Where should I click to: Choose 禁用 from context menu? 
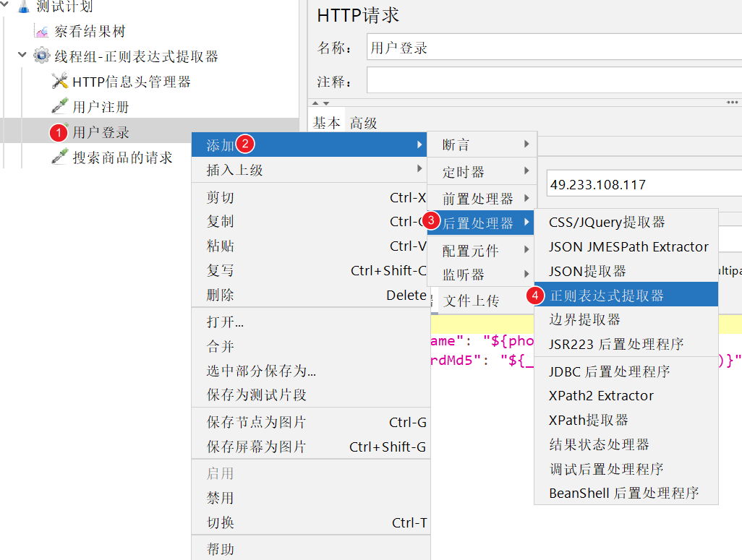click(x=311, y=498)
